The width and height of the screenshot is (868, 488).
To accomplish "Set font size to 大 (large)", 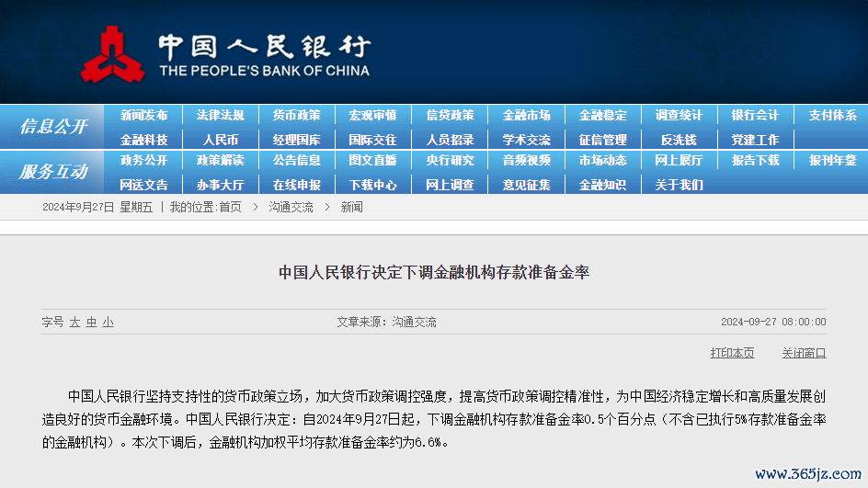I will [x=74, y=323].
